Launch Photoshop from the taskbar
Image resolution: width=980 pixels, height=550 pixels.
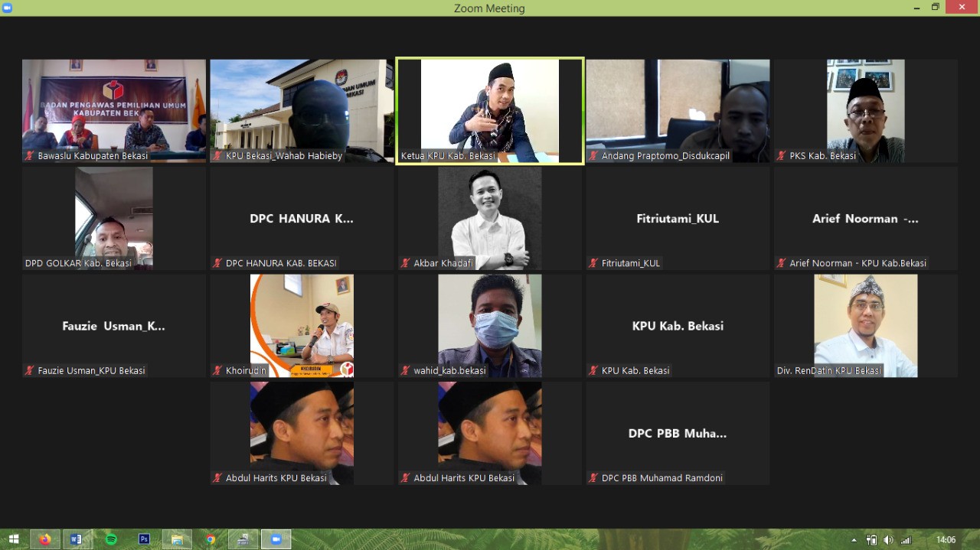coord(144,539)
